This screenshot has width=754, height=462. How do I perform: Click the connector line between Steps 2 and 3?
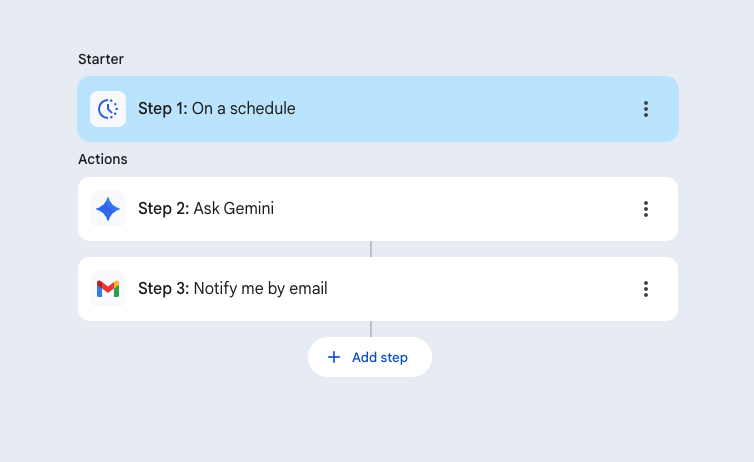point(371,249)
